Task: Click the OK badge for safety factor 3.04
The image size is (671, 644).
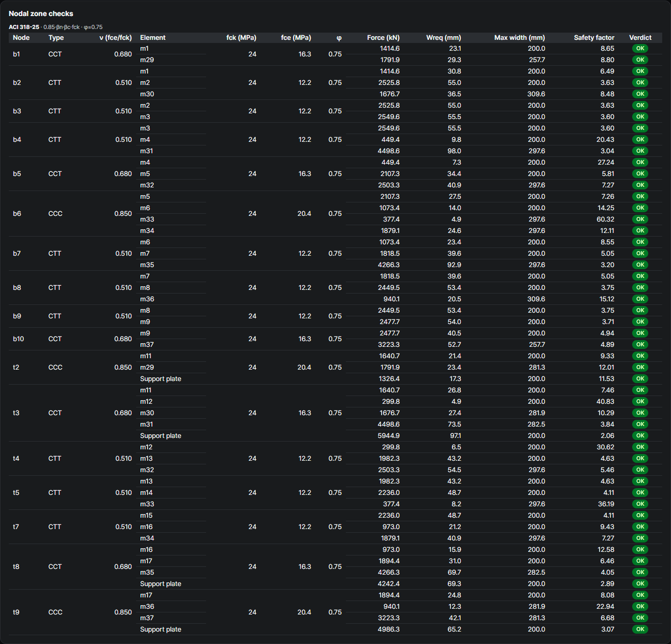Action: pyautogui.click(x=640, y=151)
